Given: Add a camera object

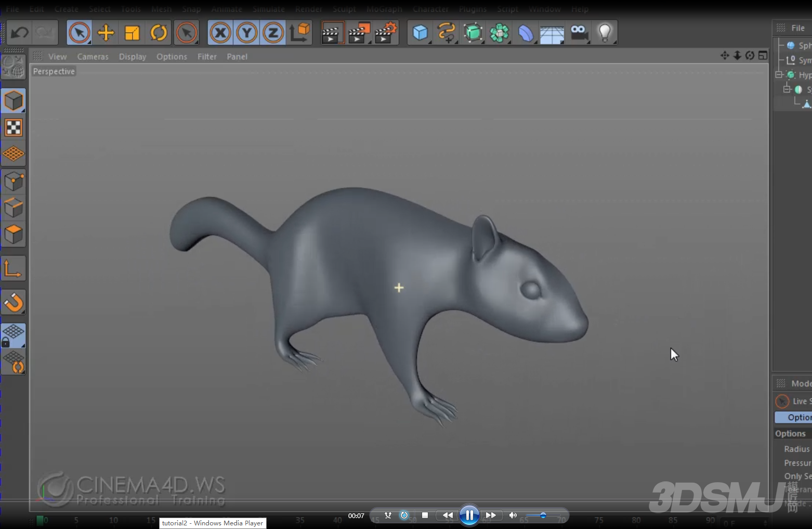Looking at the screenshot, I should (x=579, y=33).
